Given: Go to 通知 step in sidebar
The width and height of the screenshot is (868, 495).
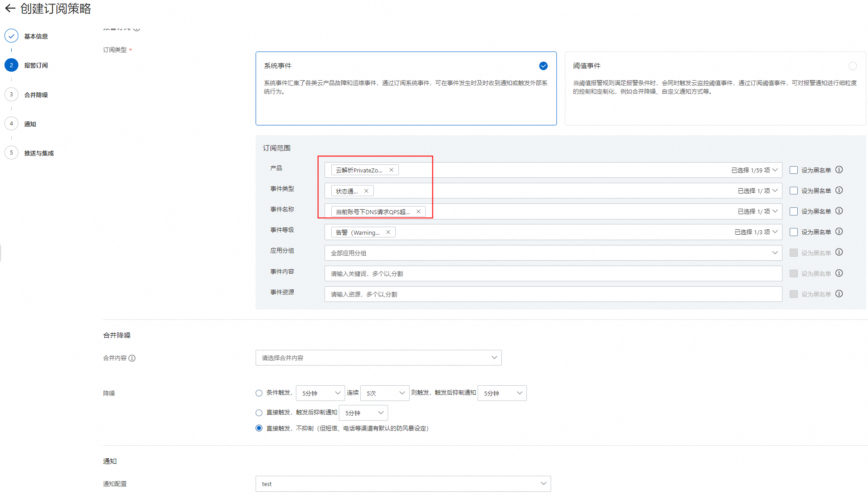Looking at the screenshot, I should pos(30,124).
